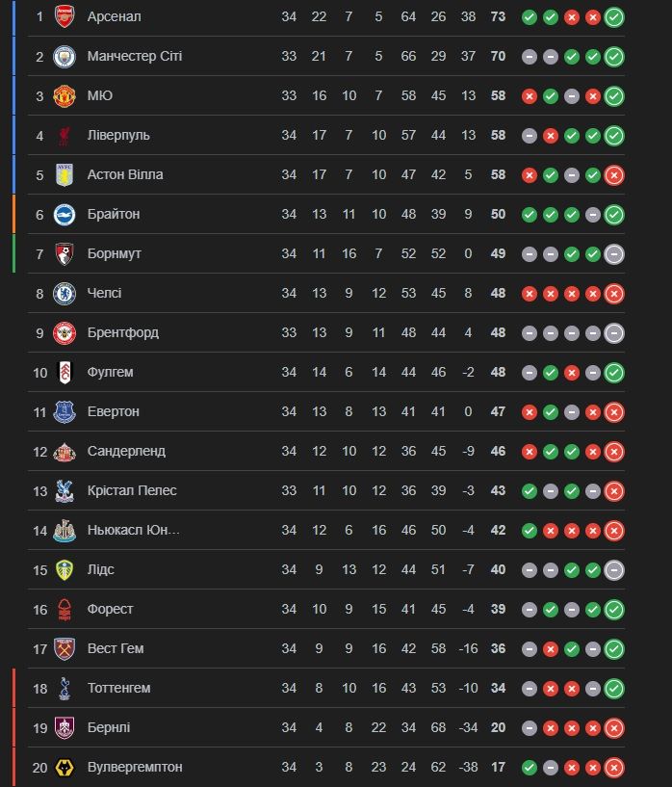Click Arsenal's 73 points value
The image size is (672, 787).
[x=498, y=16]
